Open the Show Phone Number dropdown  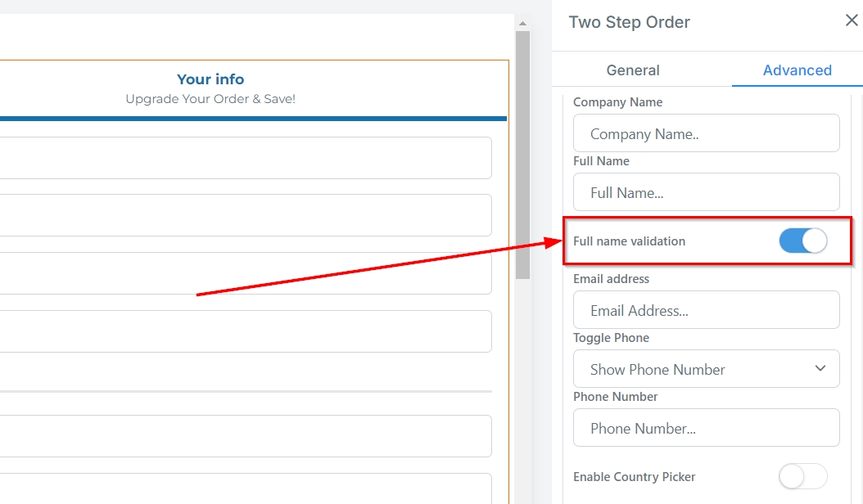pos(706,369)
